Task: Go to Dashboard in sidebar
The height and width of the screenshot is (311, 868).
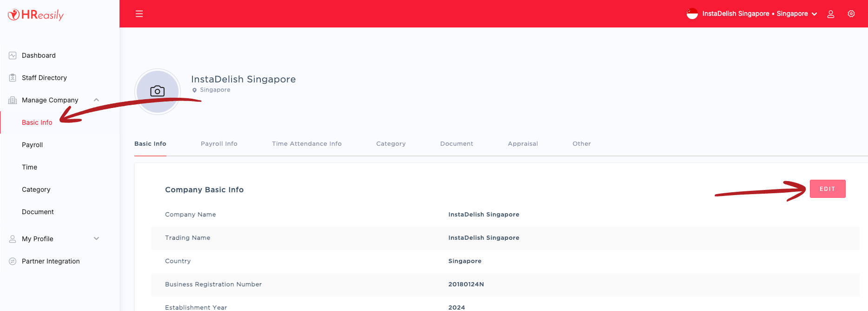Action: pyautogui.click(x=39, y=55)
